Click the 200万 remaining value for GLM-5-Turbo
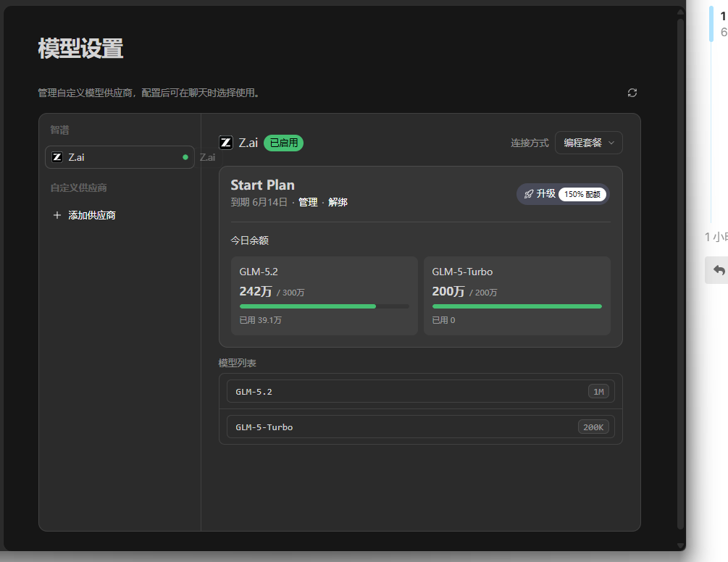 [x=448, y=291]
